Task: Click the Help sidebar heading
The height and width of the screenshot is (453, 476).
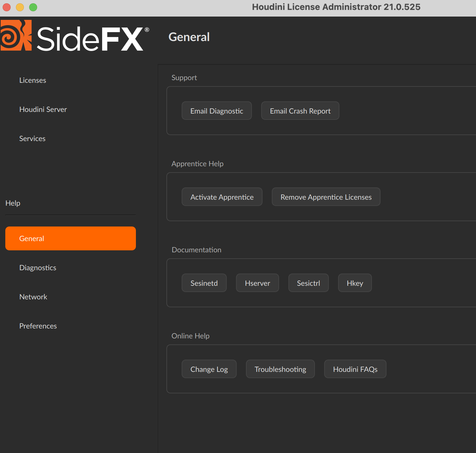Action: coord(13,203)
